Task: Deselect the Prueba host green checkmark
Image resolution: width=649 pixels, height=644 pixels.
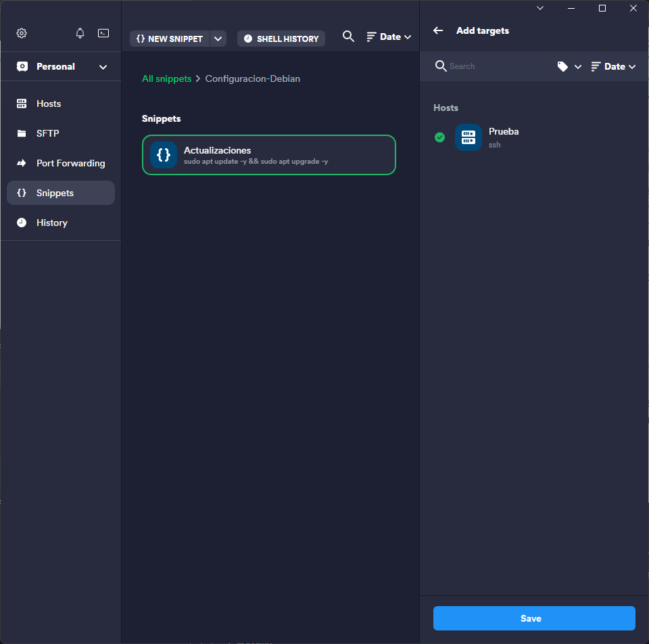Action: (439, 137)
